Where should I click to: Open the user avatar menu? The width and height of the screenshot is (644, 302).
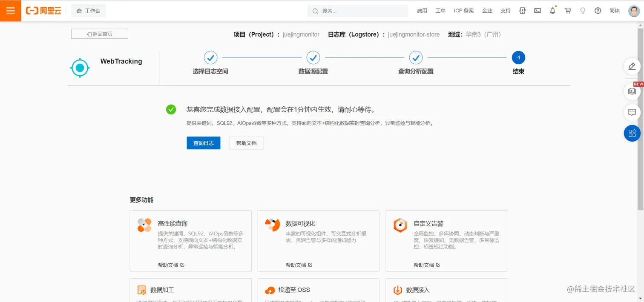(634, 11)
